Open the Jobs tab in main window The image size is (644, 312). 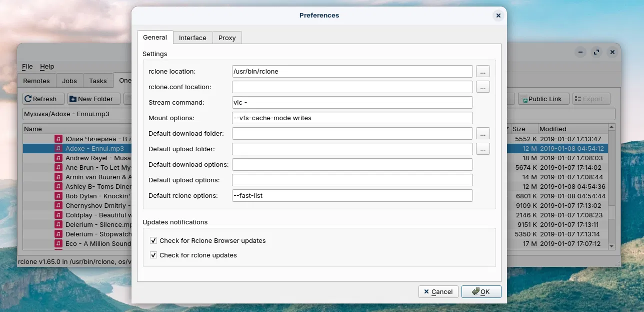point(69,81)
